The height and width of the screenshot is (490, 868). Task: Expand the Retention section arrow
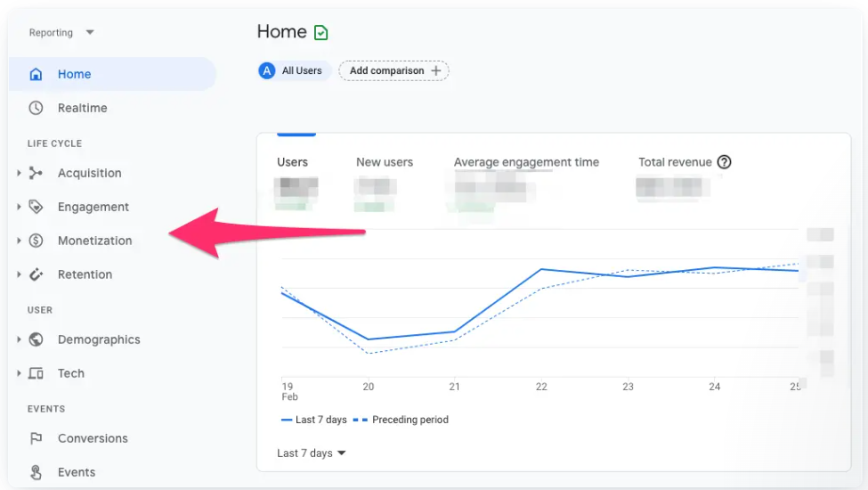pyautogui.click(x=19, y=274)
